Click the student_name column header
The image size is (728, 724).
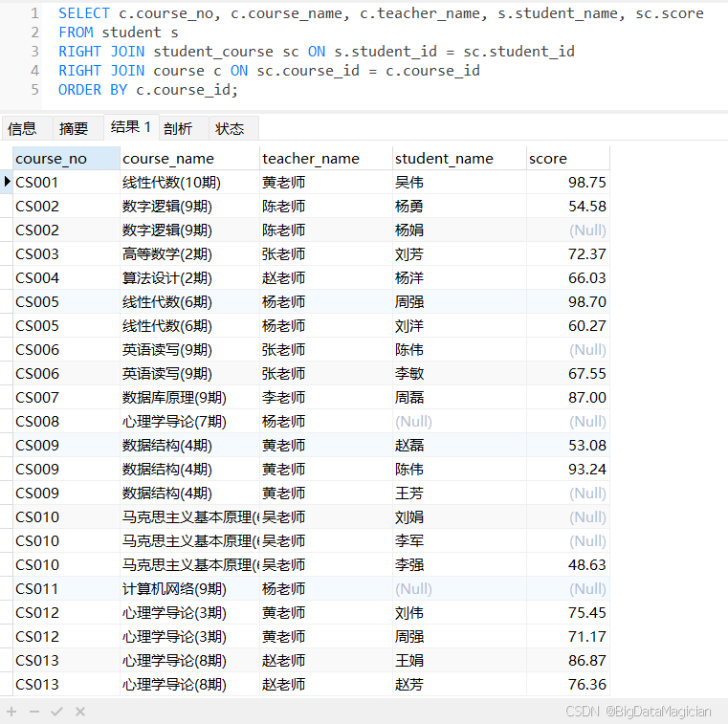tap(459, 159)
